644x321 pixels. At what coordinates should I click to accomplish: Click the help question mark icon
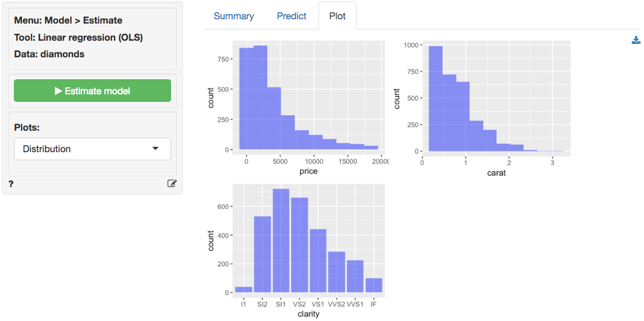coord(11,184)
